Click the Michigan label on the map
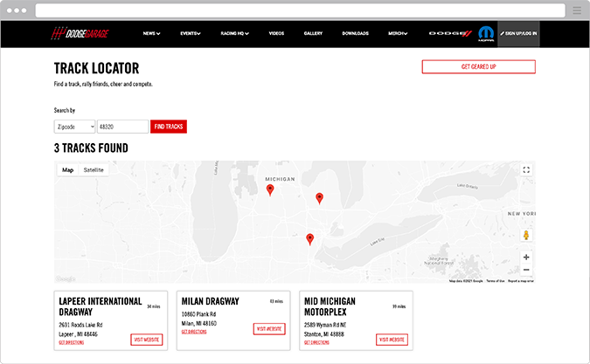 click(280, 179)
